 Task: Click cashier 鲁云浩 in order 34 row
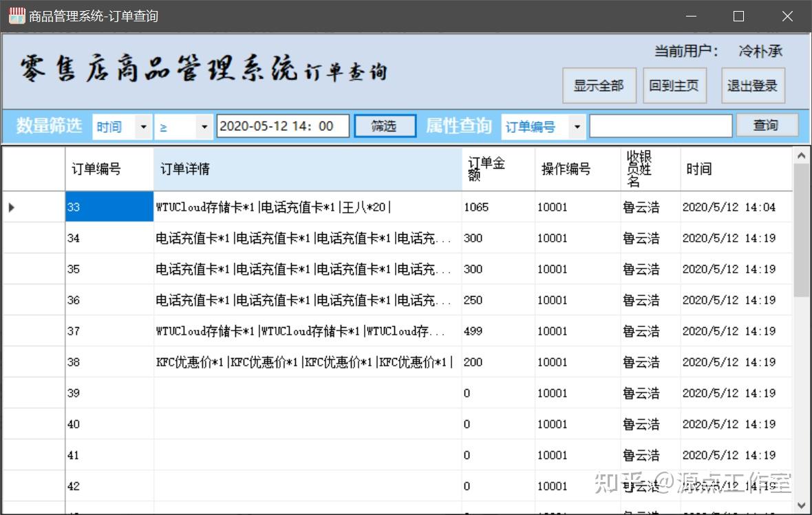(x=650, y=238)
